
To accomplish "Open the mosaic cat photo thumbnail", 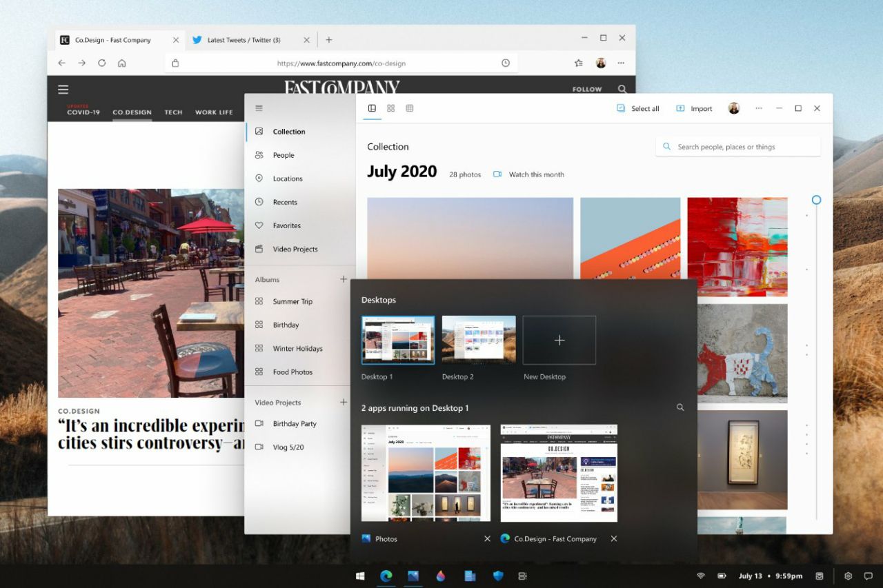I will coord(742,353).
